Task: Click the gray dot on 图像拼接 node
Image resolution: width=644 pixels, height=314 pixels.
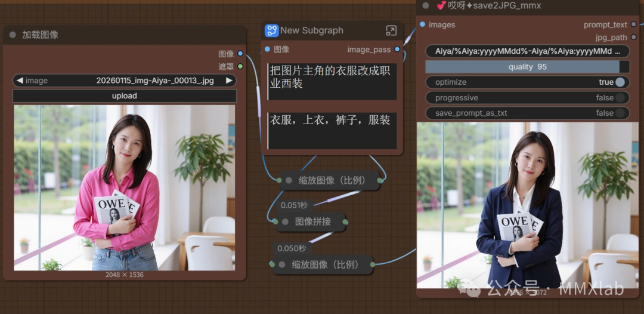Action: [285, 222]
